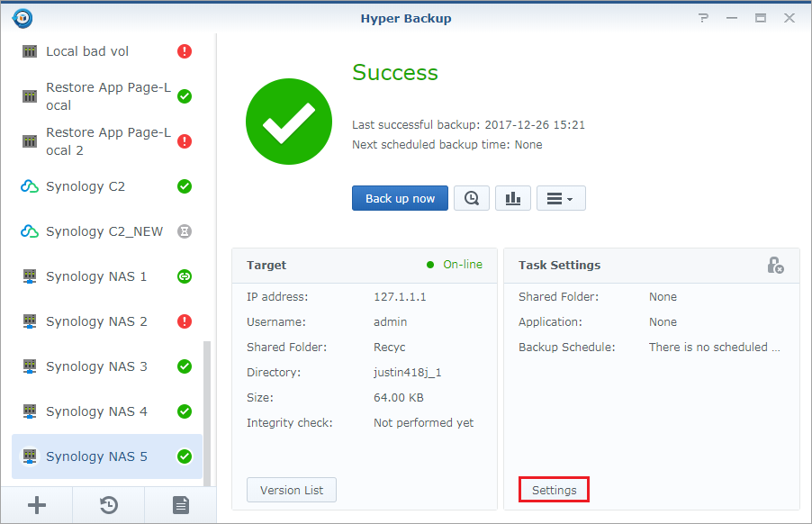Expand the actions menu next to statistics icon
The height and width of the screenshot is (524, 812).
[561, 198]
